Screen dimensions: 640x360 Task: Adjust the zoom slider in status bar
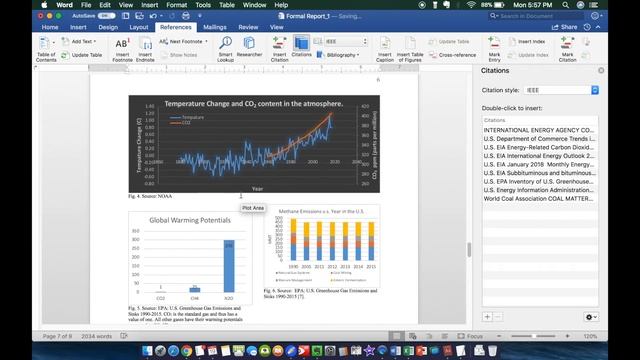point(533,336)
